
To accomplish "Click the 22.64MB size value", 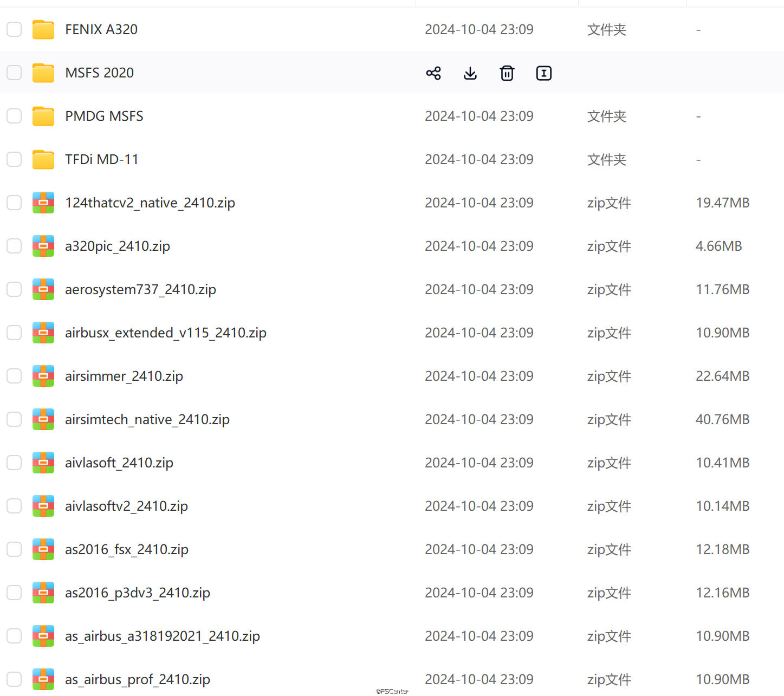I will coord(723,376).
